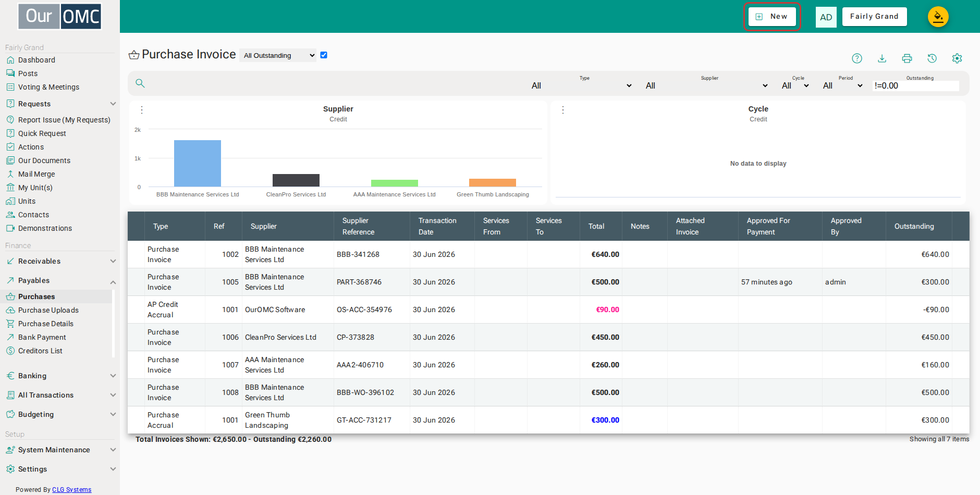The width and height of the screenshot is (980, 495).
Task: Open the Supplier chart three-dot menu
Action: pyautogui.click(x=142, y=110)
